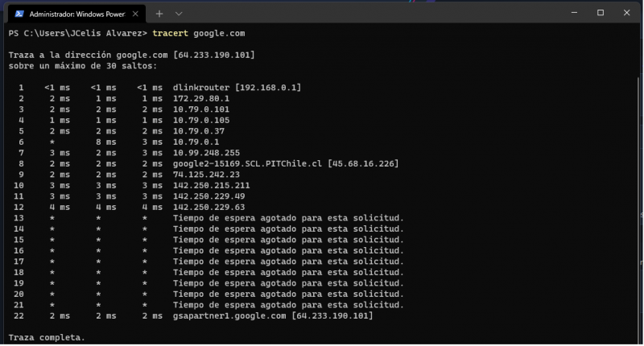
Task: Click the 142.250.229.63 address on hop 12
Action: pyautogui.click(x=208, y=207)
